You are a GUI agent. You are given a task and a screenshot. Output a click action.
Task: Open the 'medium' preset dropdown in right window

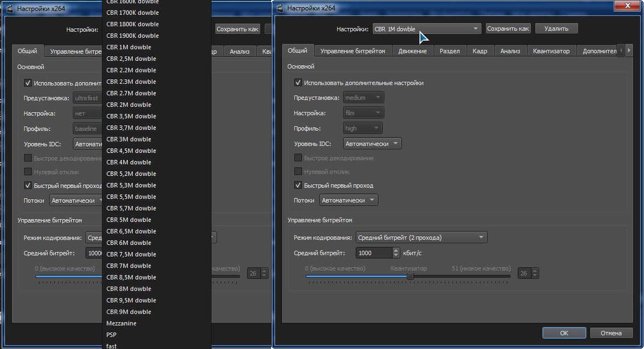[x=363, y=98]
